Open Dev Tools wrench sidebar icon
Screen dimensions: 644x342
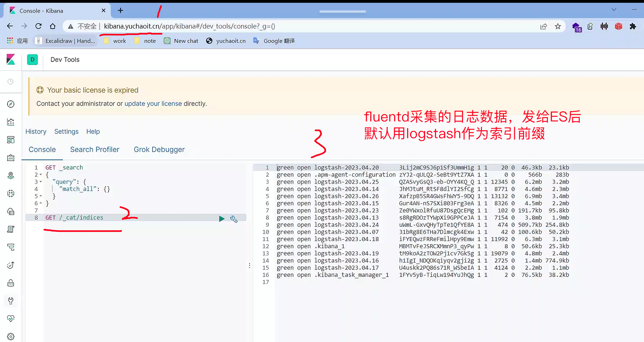point(11,300)
